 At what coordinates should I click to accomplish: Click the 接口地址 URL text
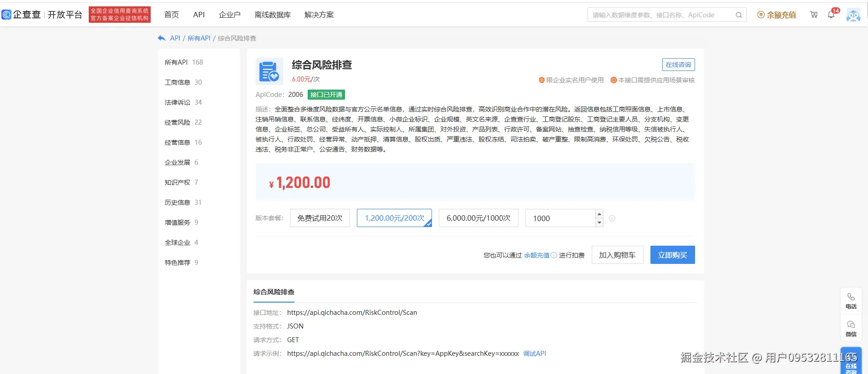point(352,313)
